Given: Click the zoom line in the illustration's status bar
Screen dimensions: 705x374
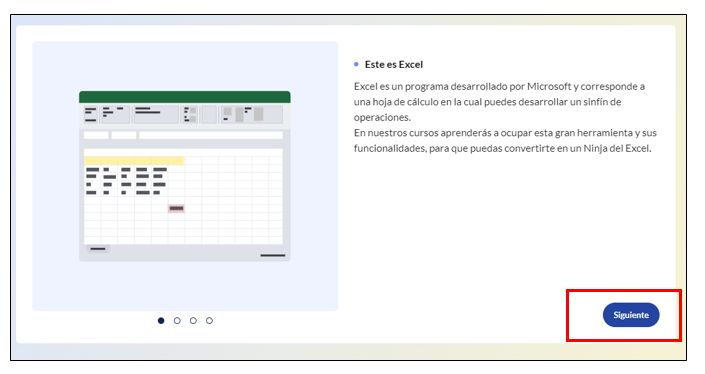Looking at the screenshot, I should 272,255.
